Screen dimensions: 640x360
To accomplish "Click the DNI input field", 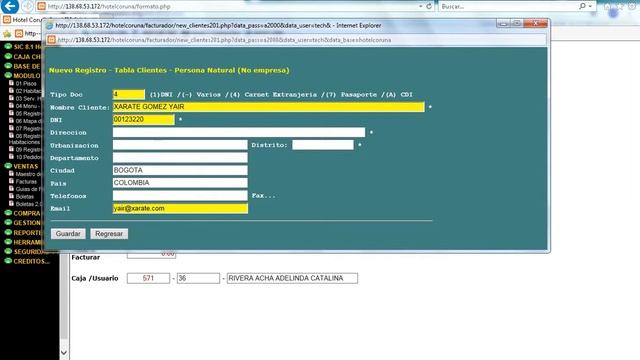I will pos(144,120).
